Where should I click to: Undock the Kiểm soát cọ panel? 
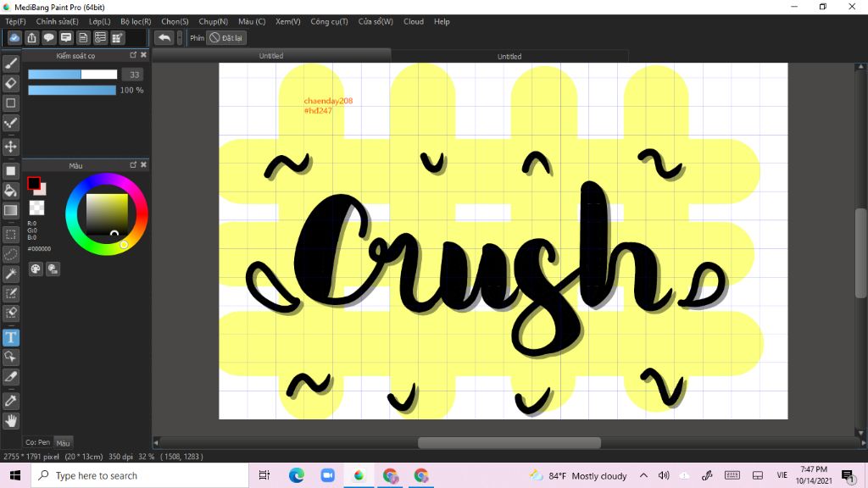tap(133, 55)
